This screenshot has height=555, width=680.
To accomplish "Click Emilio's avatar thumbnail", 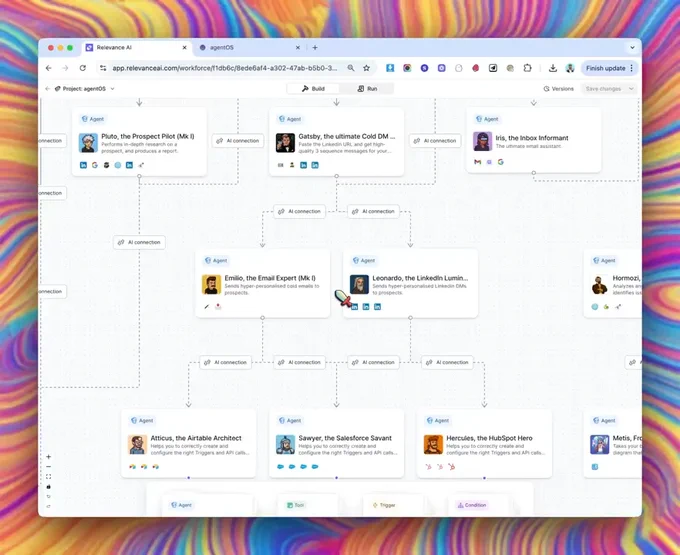I will click(x=211, y=284).
